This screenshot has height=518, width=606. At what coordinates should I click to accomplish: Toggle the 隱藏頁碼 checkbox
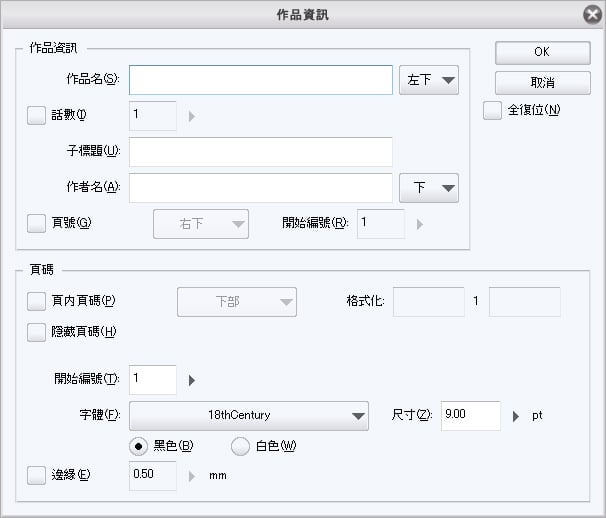tap(37, 333)
